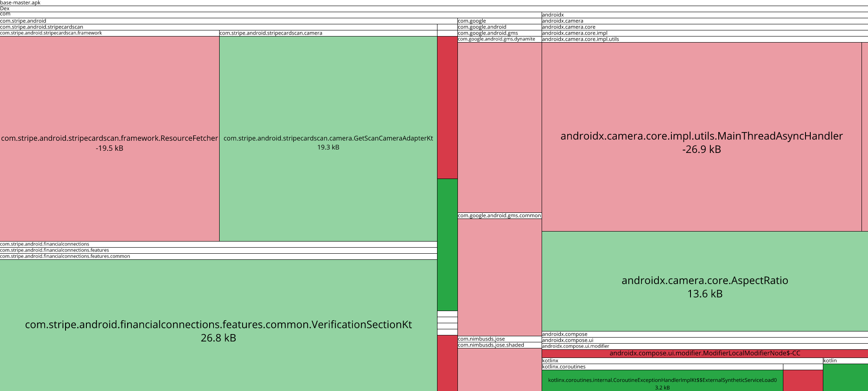Select the green block under kotlin
The height and width of the screenshot is (391, 868).
pos(845,378)
